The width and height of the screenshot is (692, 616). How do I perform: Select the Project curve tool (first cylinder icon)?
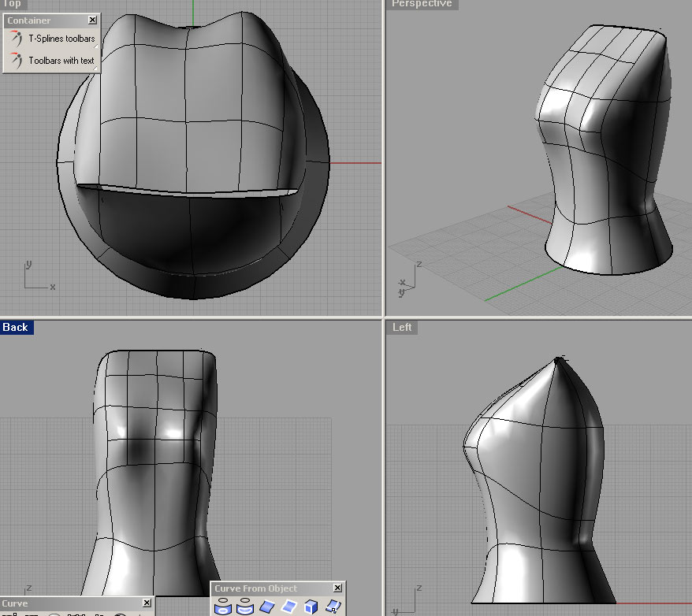(x=223, y=607)
